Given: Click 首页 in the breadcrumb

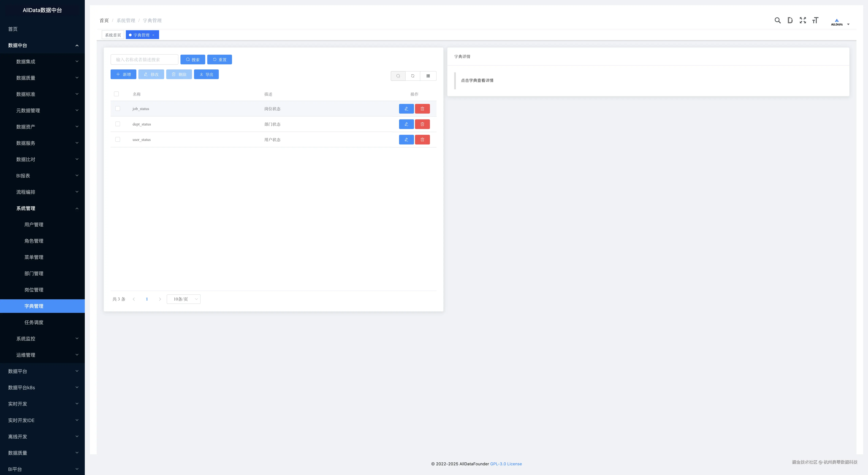Looking at the screenshot, I should coord(104,21).
